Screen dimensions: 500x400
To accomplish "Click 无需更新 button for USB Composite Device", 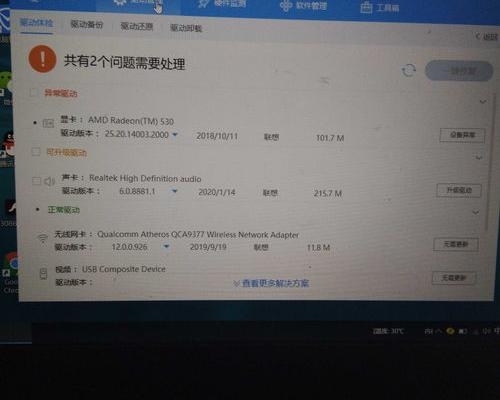I will click(454, 278).
